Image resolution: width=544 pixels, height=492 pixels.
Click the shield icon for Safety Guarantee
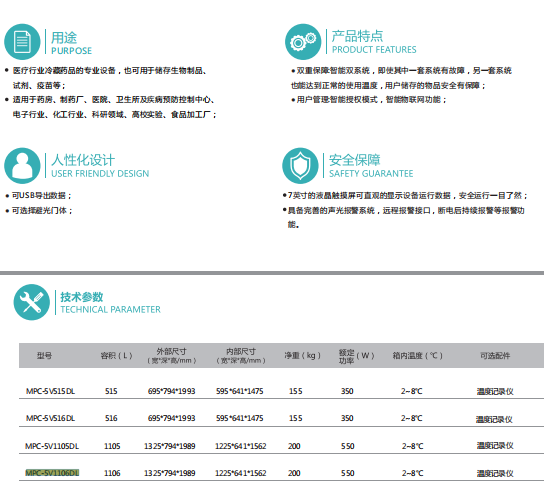pyautogui.click(x=300, y=166)
